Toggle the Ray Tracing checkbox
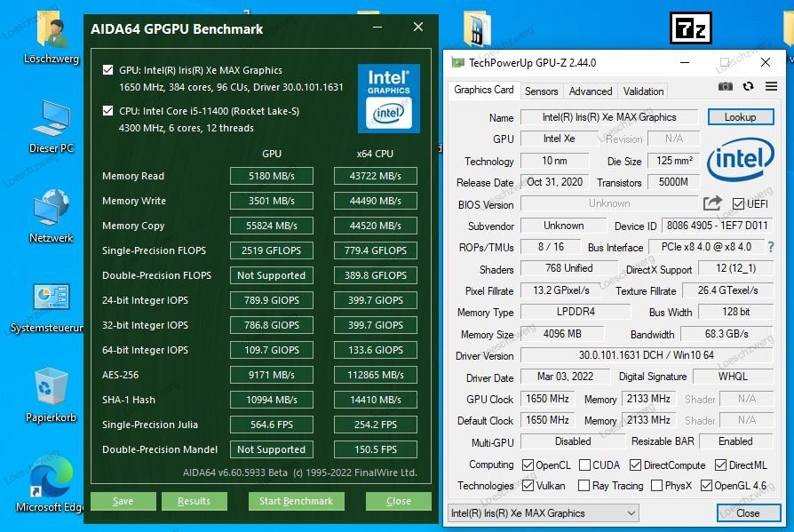 [584, 486]
